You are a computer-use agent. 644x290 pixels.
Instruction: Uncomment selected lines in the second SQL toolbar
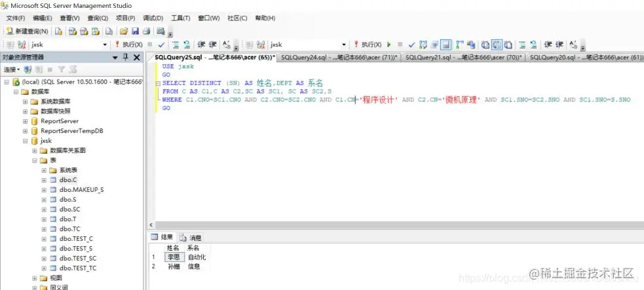(533, 45)
